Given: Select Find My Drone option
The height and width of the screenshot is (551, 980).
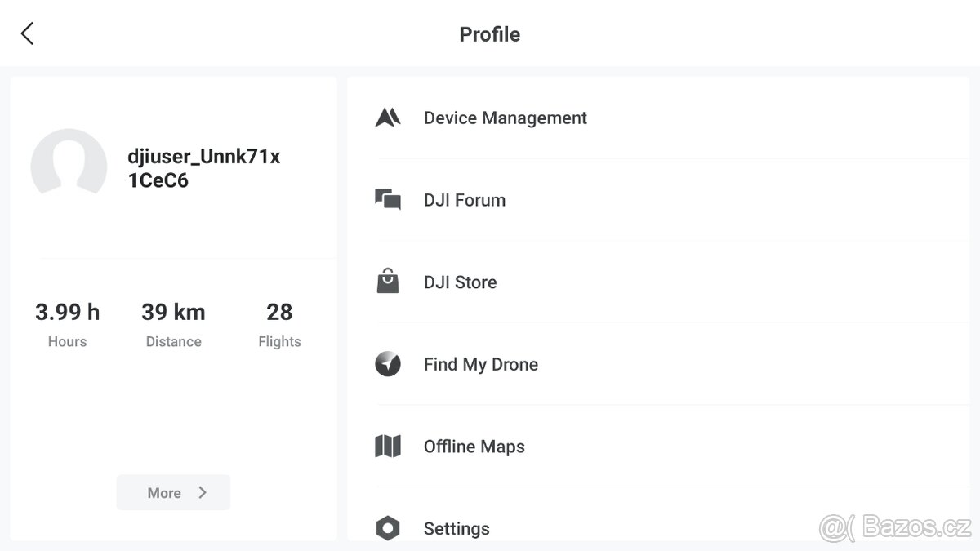Looking at the screenshot, I should pos(658,364).
